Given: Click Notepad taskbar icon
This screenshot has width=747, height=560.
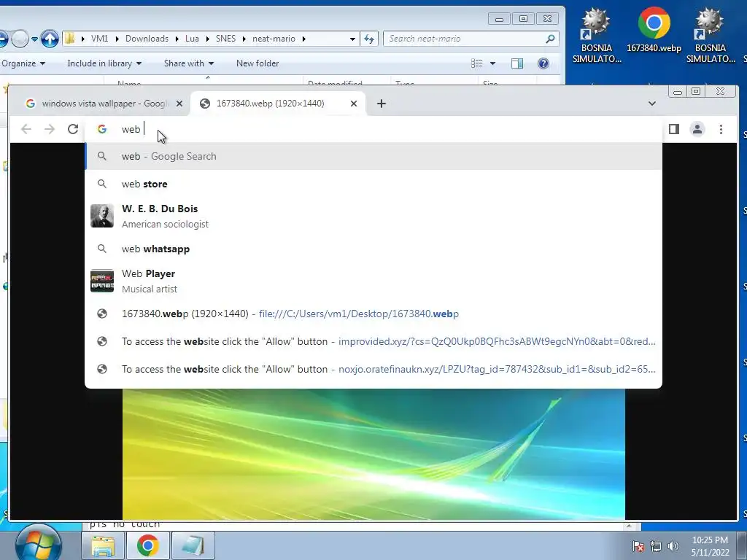Looking at the screenshot, I should coord(193,545).
